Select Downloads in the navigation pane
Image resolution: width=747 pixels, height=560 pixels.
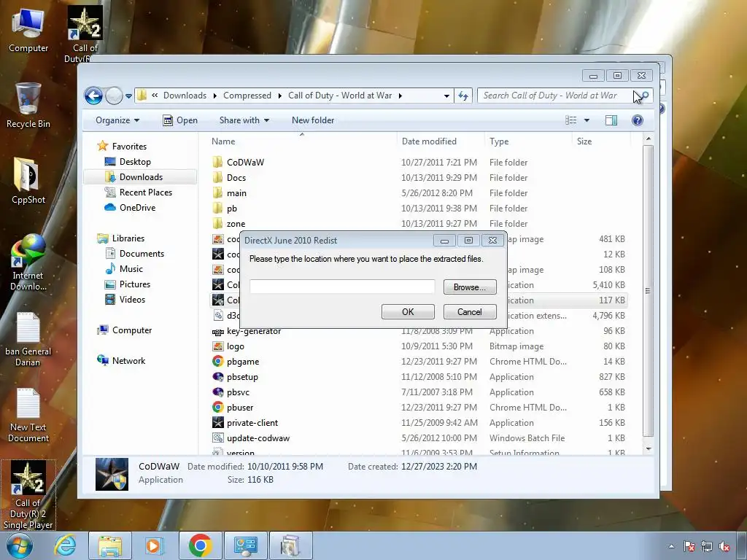141,177
